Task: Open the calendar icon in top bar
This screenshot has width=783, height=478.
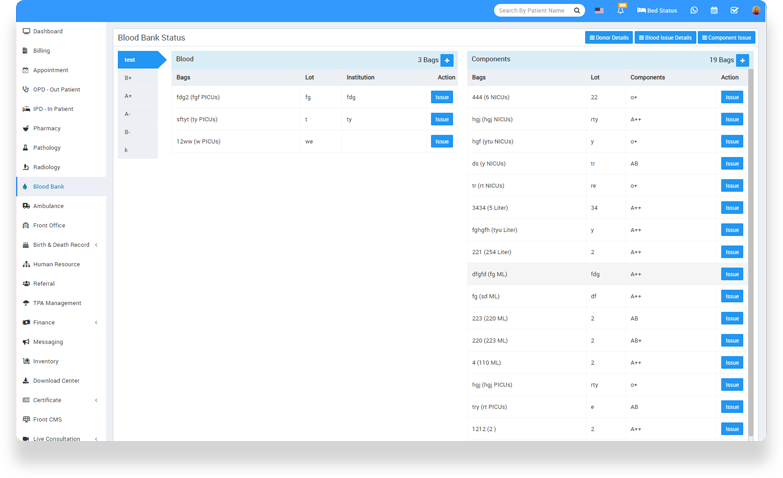Action: coord(714,10)
